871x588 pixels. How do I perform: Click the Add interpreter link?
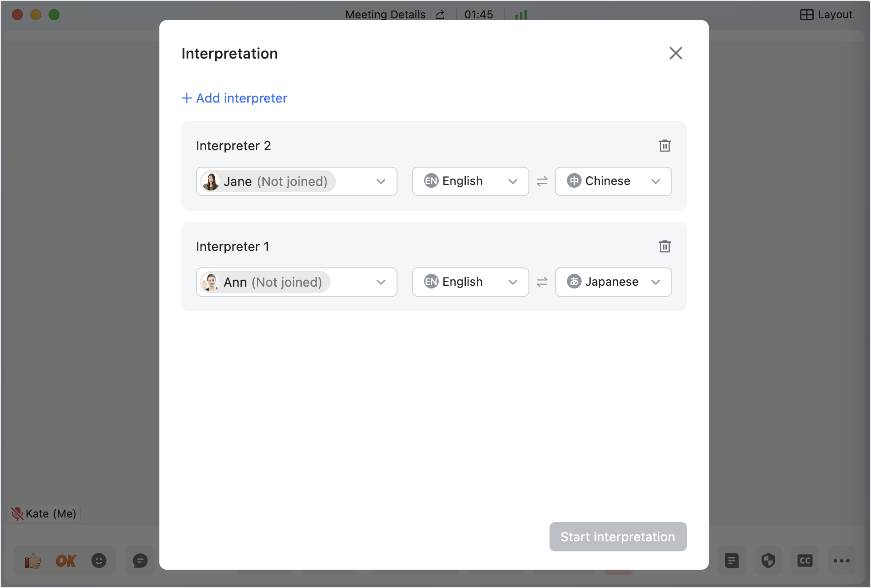click(234, 98)
